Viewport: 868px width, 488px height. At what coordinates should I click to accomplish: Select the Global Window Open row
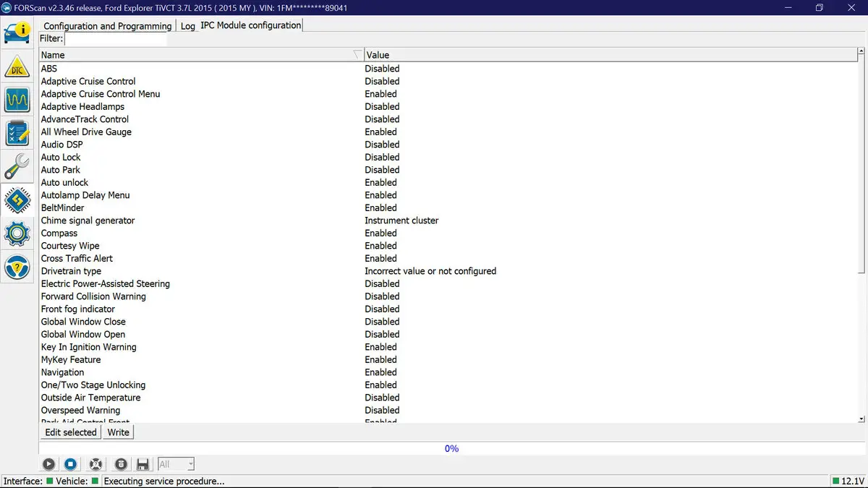pyautogui.click(x=448, y=335)
